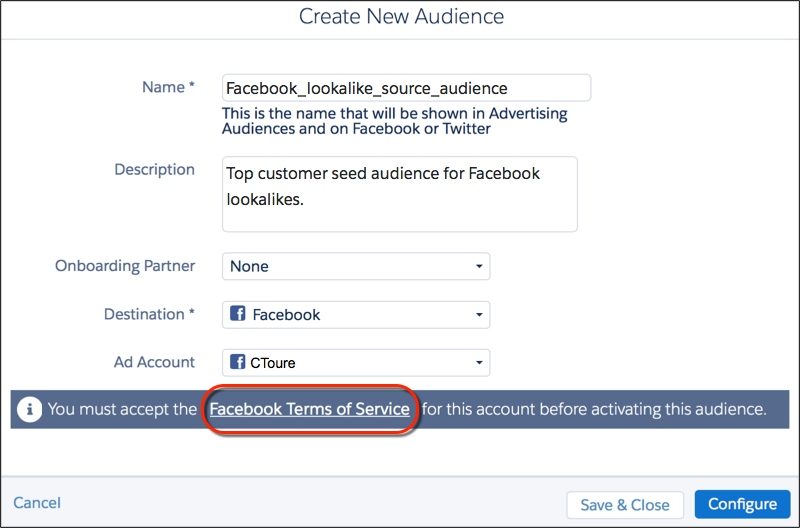Edit the Name input field
The height and width of the screenshot is (528, 800).
(406, 88)
